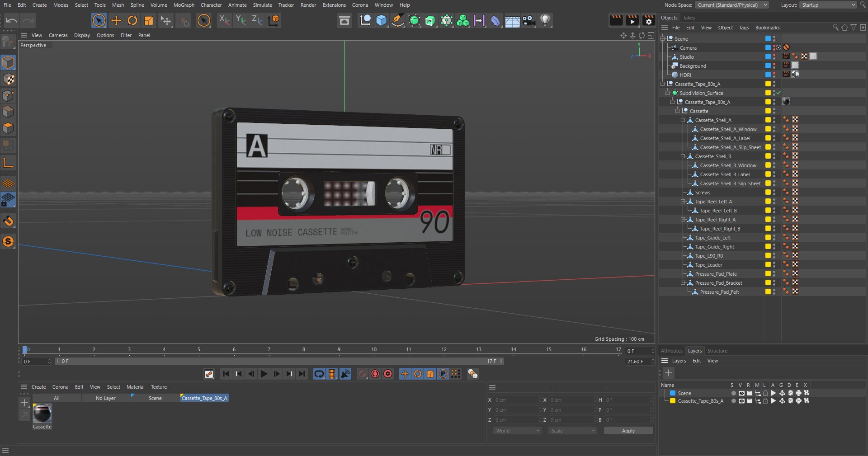Switch to the Structure tab

point(717,351)
